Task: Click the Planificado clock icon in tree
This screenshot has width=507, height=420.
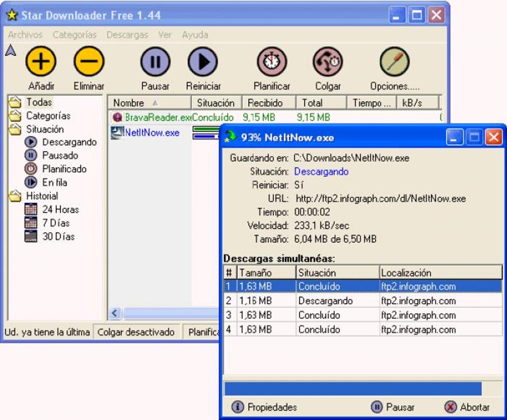Action: coord(31,169)
